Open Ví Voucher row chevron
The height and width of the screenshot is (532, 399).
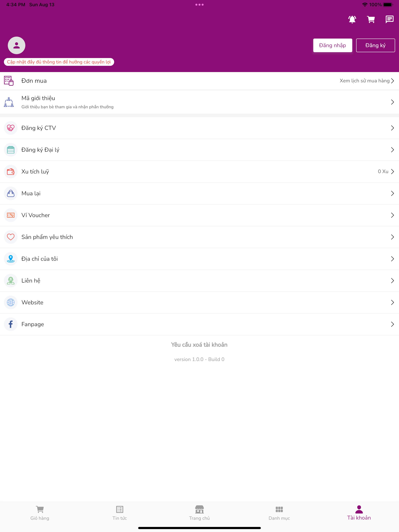coord(393,215)
